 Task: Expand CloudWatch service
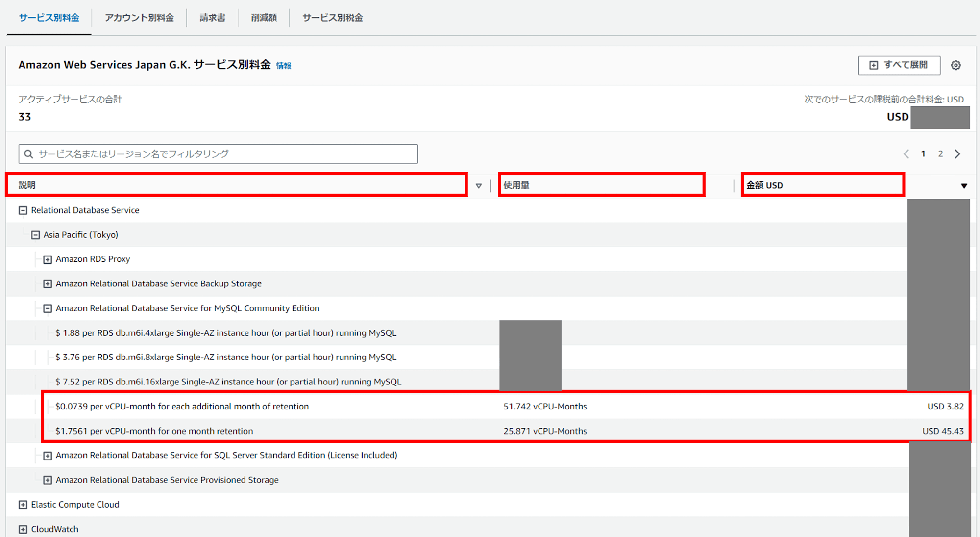[23, 529]
